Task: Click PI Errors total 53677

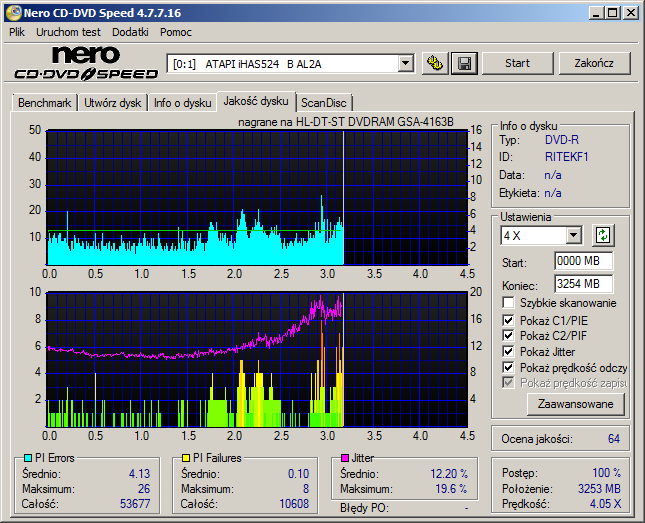Action: pos(135,504)
